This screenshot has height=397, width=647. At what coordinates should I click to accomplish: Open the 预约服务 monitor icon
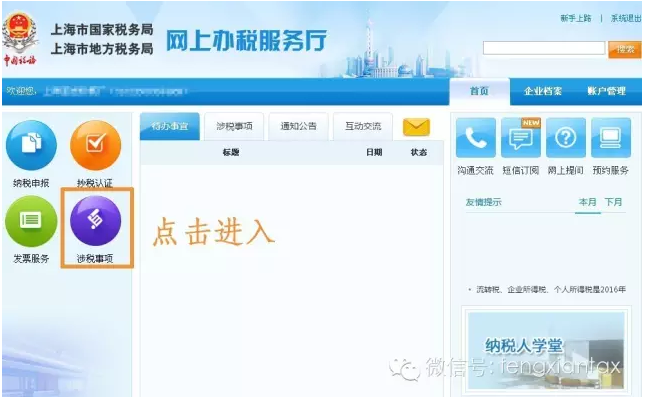(611, 137)
